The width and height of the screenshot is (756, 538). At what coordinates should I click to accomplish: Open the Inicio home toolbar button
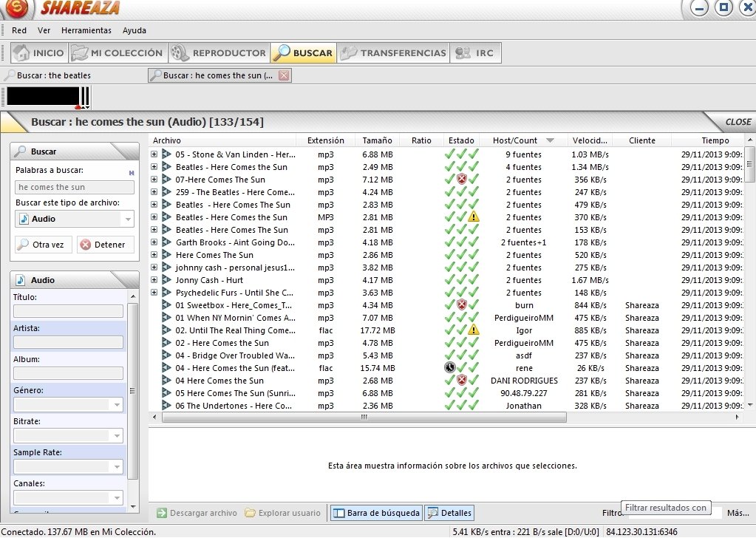click(x=38, y=53)
